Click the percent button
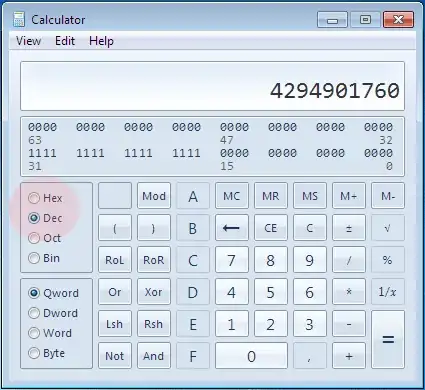Viewport: 425px width, 390px height. pos(388,260)
